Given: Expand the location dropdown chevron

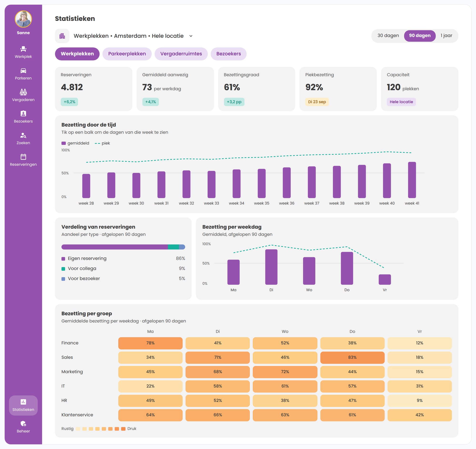Looking at the screenshot, I should pyautogui.click(x=191, y=36).
